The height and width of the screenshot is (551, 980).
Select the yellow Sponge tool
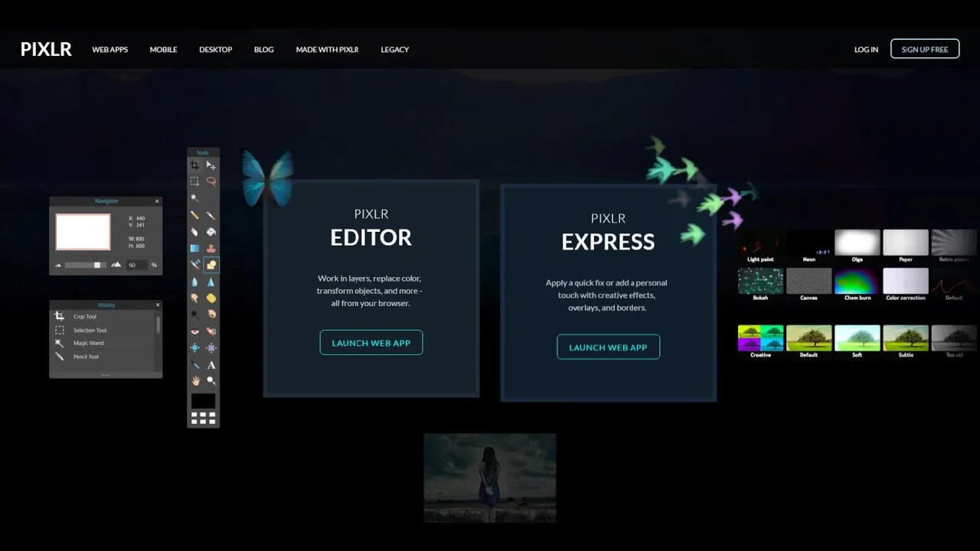pos(211,298)
